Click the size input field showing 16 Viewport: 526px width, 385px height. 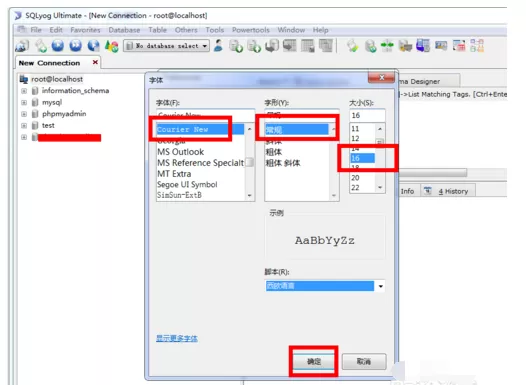pos(367,115)
